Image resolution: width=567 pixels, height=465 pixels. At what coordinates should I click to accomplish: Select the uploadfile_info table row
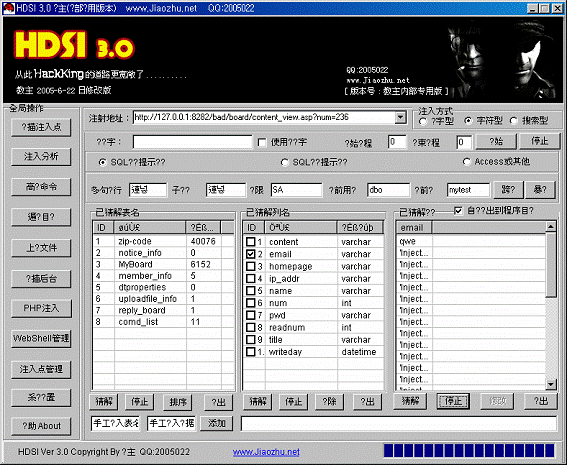click(163, 299)
